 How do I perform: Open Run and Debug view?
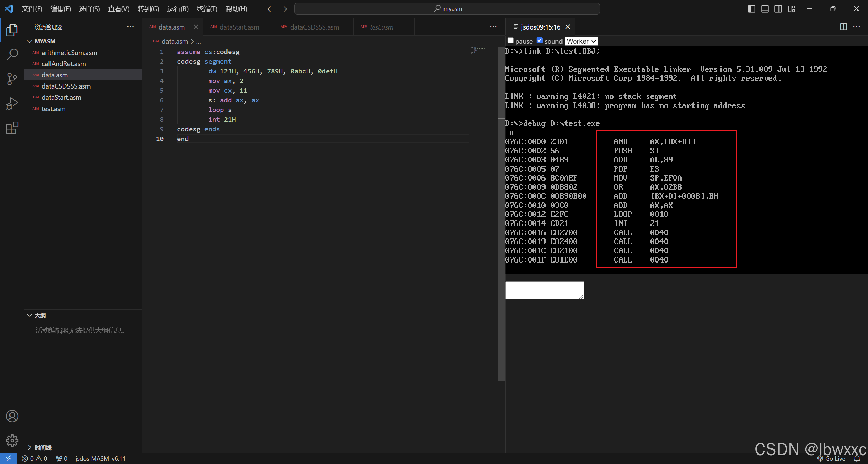[x=12, y=103]
